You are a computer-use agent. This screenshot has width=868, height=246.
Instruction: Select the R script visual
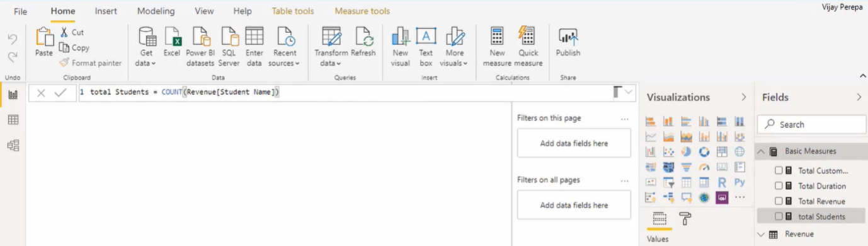tap(722, 182)
